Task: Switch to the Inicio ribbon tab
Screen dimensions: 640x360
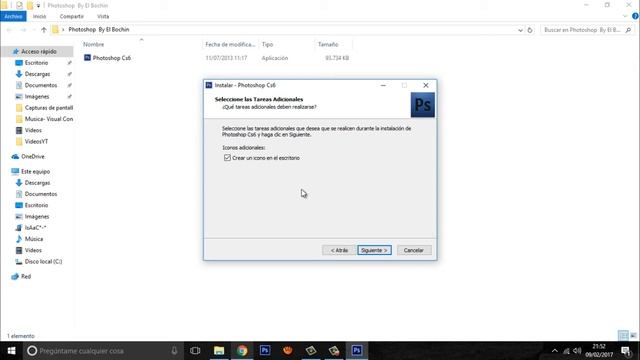Action: point(39,16)
